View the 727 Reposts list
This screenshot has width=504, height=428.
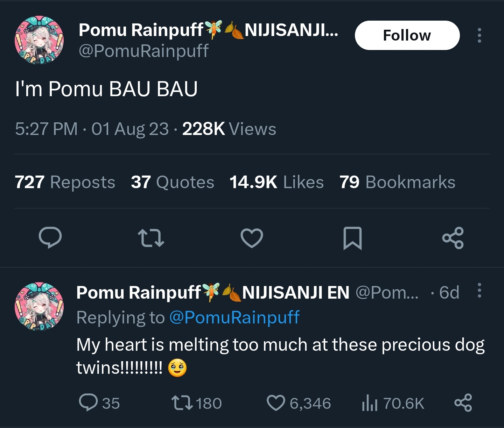point(65,182)
